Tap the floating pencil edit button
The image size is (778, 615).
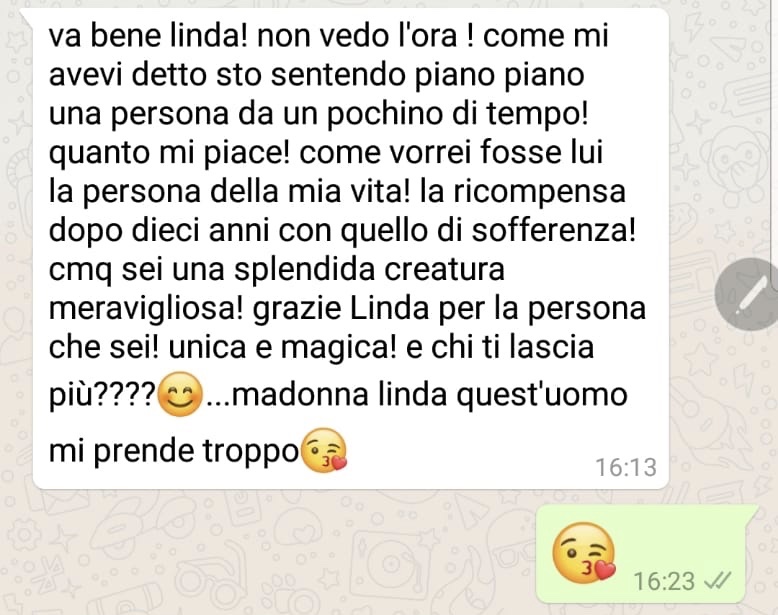point(749,294)
